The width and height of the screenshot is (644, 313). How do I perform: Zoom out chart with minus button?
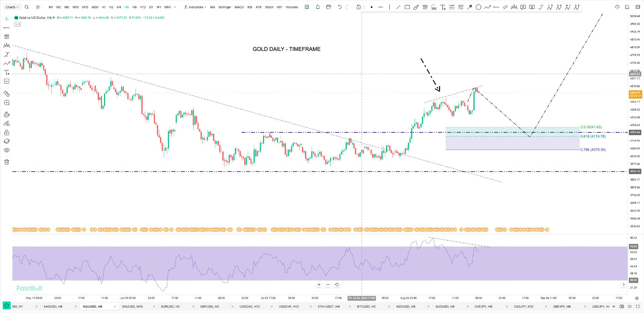point(328,285)
